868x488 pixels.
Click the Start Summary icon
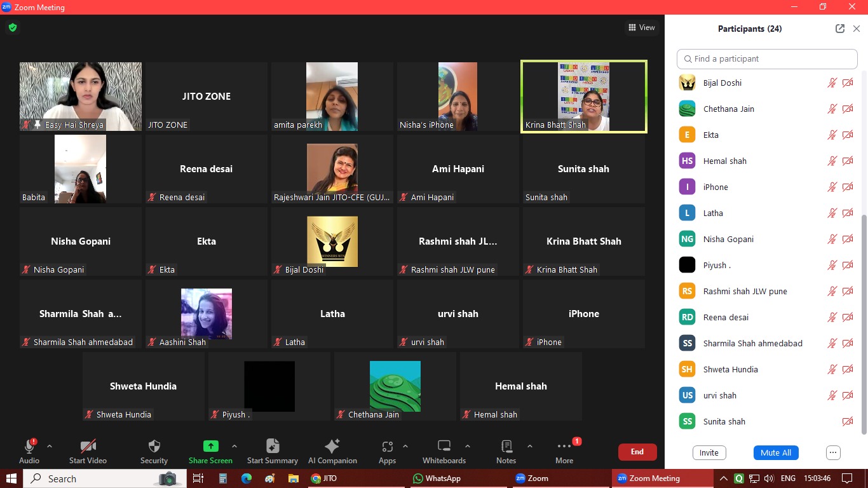pos(272,446)
